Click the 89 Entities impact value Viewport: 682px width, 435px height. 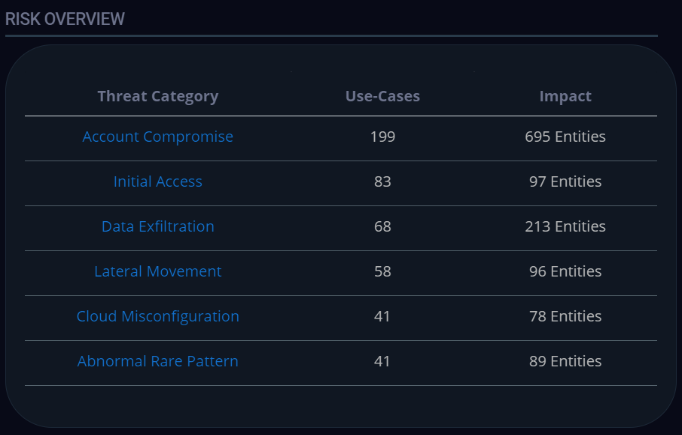tap(565, 362)
